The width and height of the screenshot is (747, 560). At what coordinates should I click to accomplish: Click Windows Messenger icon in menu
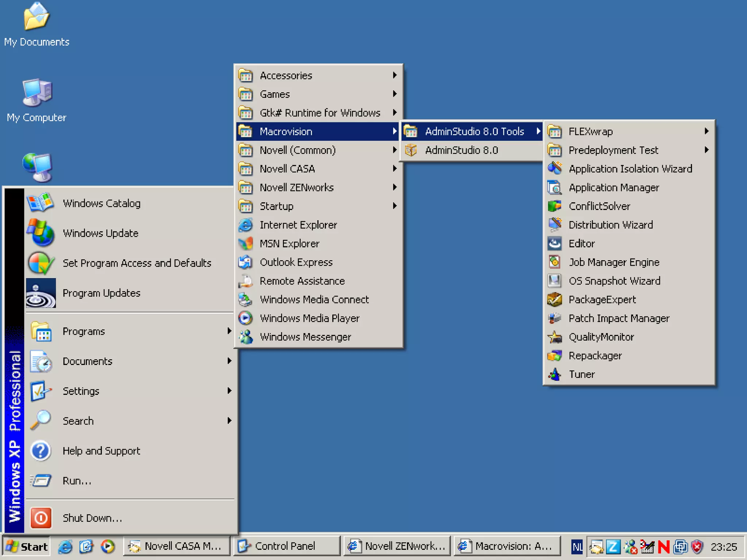[245, 337]
